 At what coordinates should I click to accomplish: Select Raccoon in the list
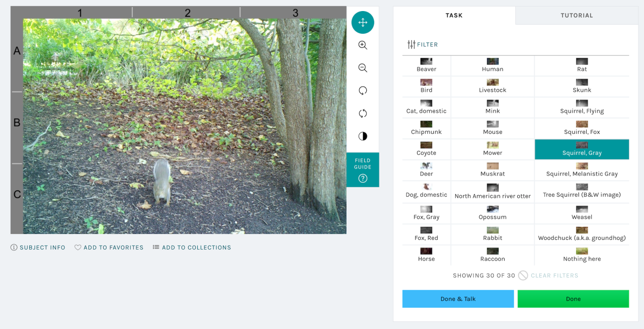click(x=493, y=255)
